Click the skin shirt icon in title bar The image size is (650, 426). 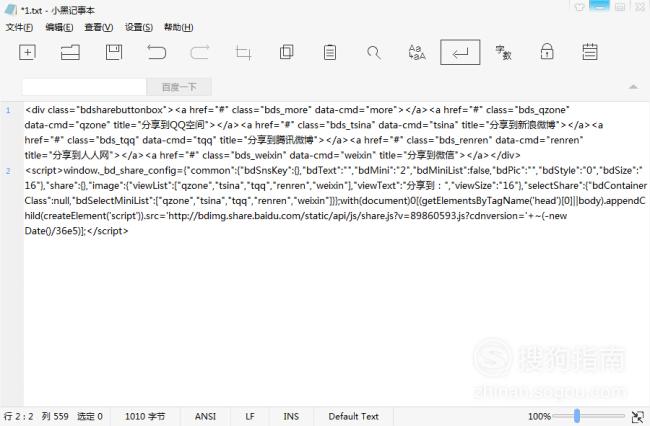(580, 7)
